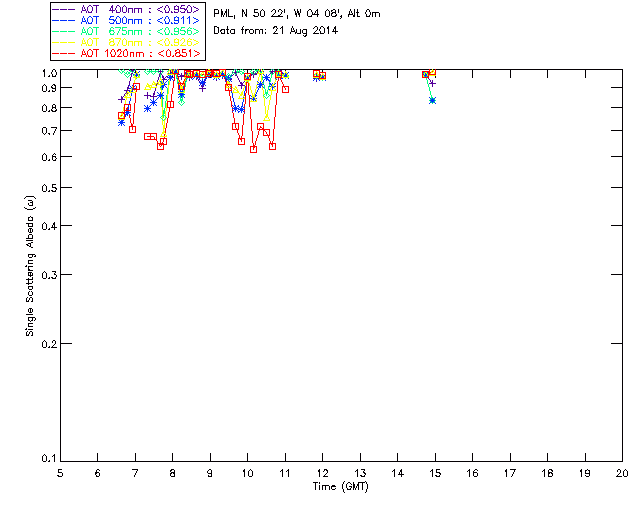This screenshot has height=512, width=640.
Task: Click the 0.9 y-axis tick label
Action: [x=49, y=88]
